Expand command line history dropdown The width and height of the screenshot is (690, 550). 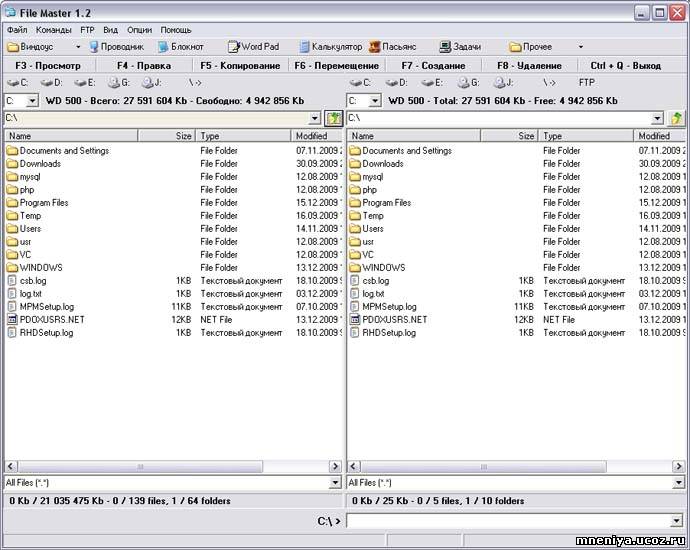[677, 521]
